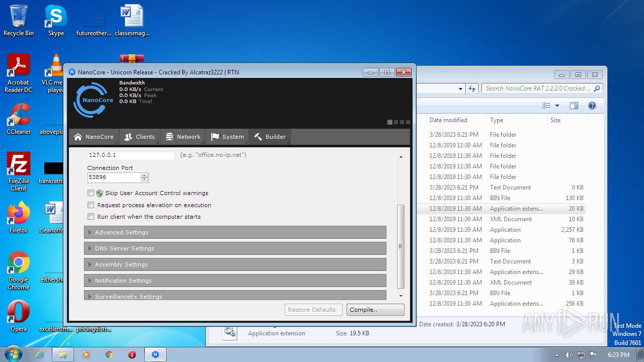This screenshot has width=644, height=362.
Task: Select the CCleaner desktop icon
Action: 19,119
